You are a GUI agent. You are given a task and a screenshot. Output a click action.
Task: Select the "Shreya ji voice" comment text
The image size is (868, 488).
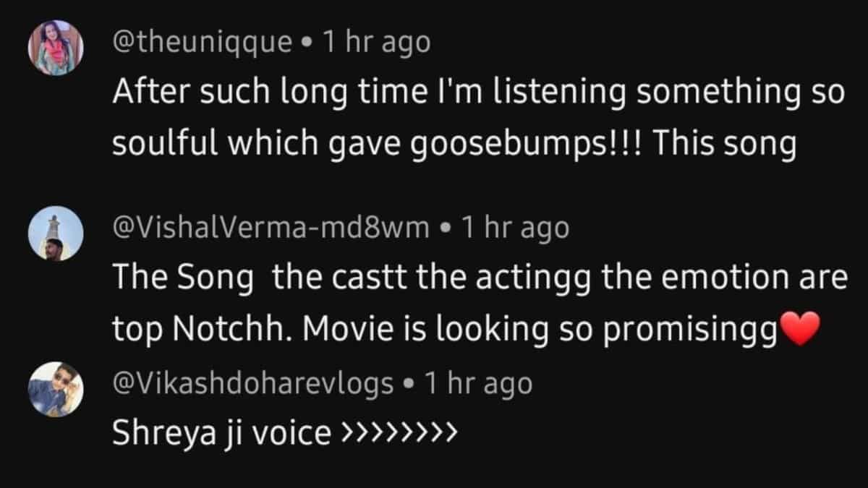221,434
